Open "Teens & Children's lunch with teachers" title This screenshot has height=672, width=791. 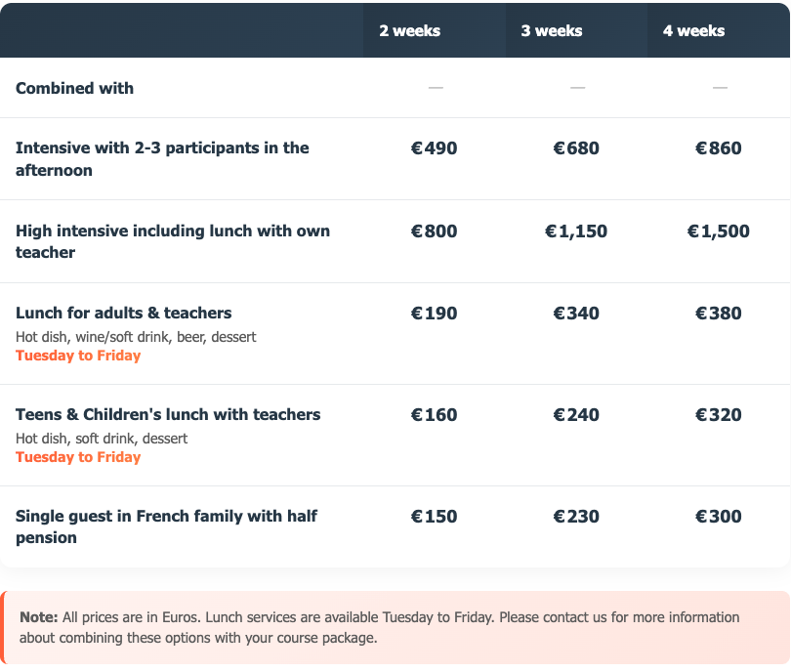(x=168, y=415)
